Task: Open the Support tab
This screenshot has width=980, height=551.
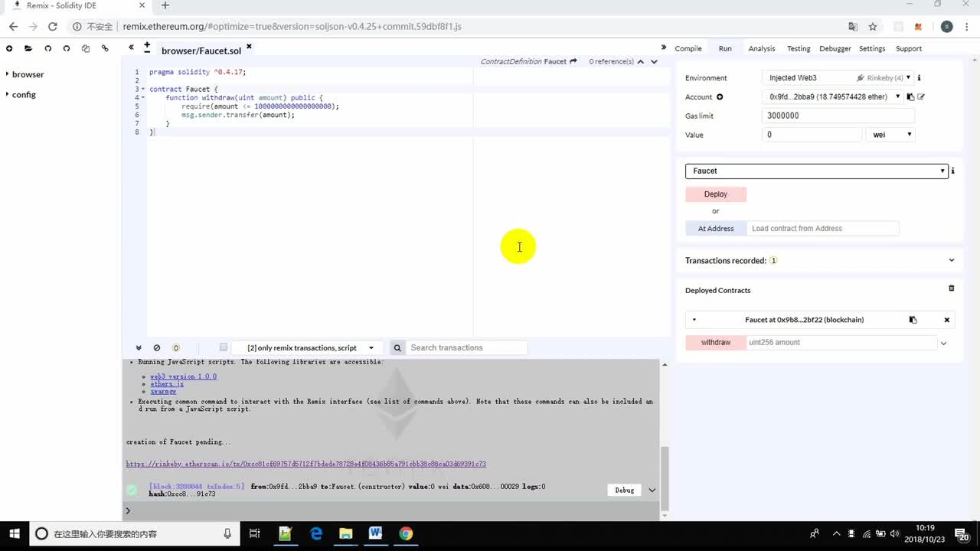Action: tap(909, 48)
